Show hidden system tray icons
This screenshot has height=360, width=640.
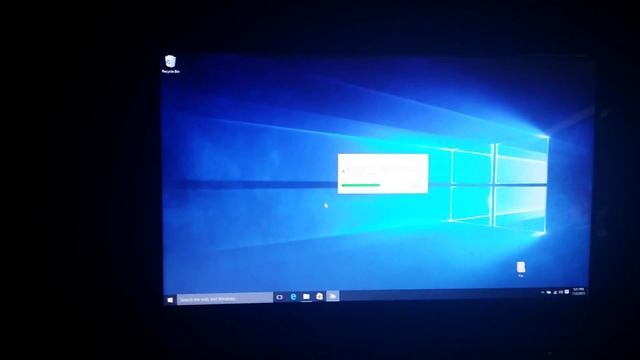(542, 292)
